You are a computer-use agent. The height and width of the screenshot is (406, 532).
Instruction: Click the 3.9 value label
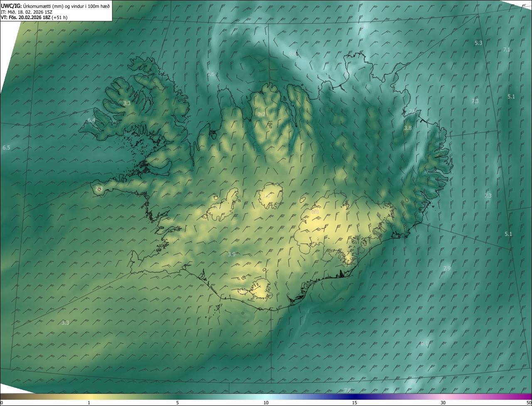click(232, 254)
